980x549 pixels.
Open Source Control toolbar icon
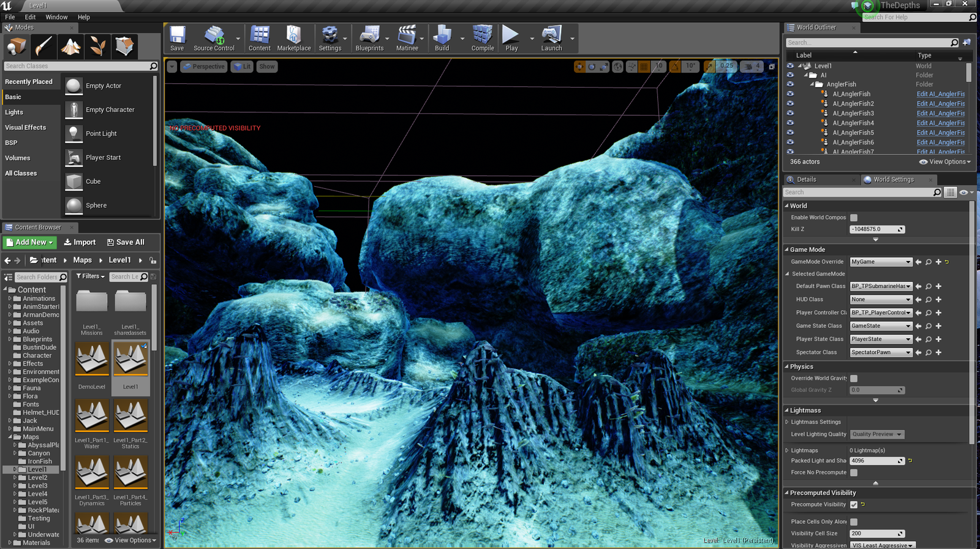(x=214, y=38)
